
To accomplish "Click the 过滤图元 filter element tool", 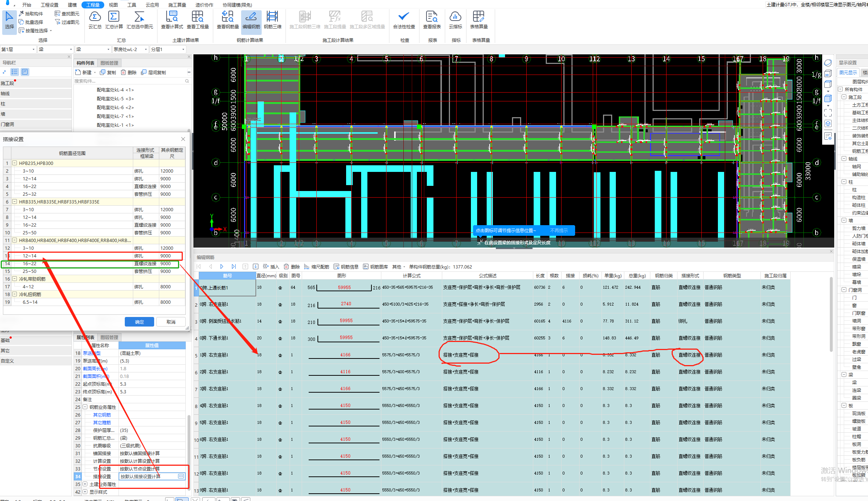I will point(67,22).
